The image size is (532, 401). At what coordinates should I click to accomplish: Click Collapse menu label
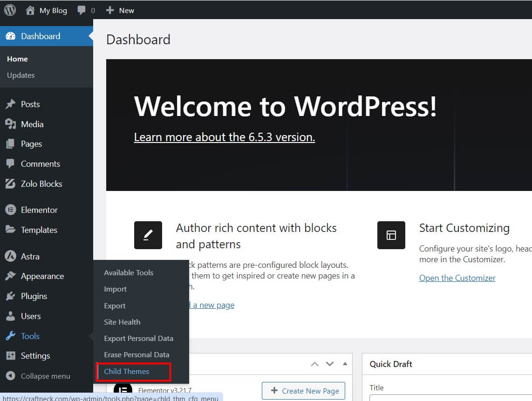point(46,376)
